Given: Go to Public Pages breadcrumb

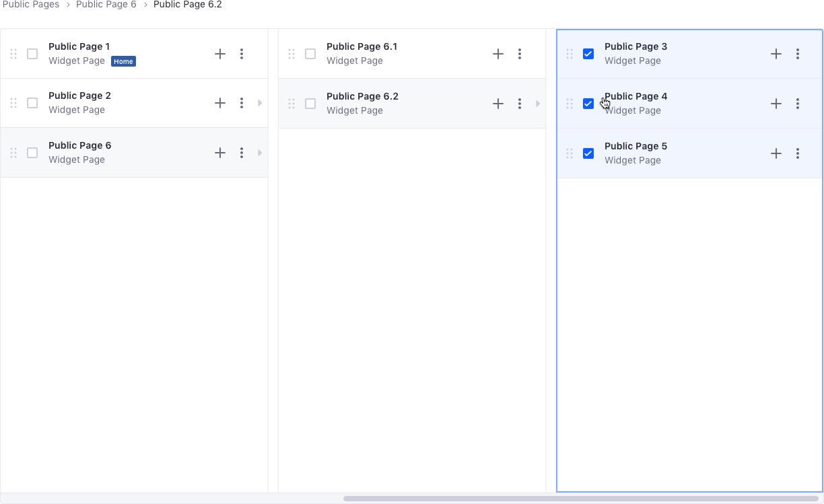Looking at the screenshot, I should [31, 5].
